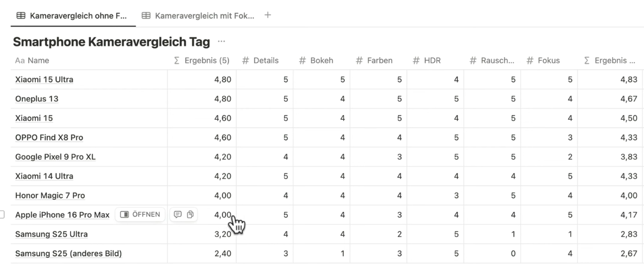
Task: Open the Xiaomi 15 Ultra page link
Action: (44, 80)
